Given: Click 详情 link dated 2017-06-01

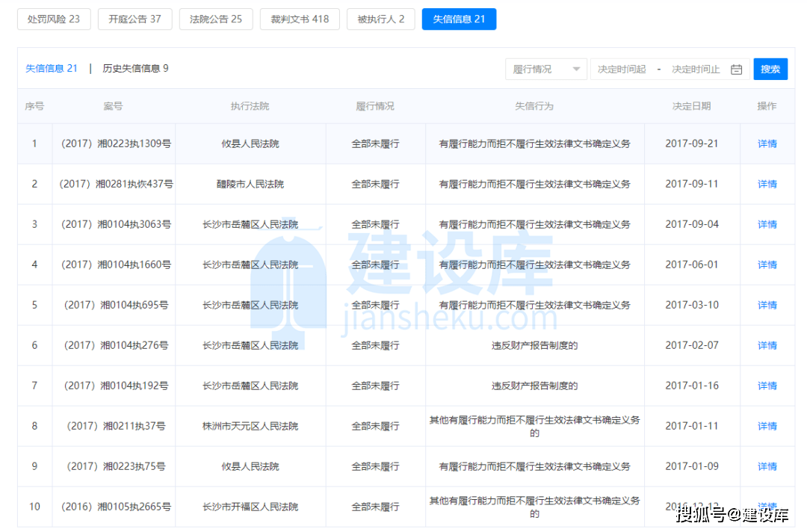Looking at the screenshot, I should pos(767,265).
